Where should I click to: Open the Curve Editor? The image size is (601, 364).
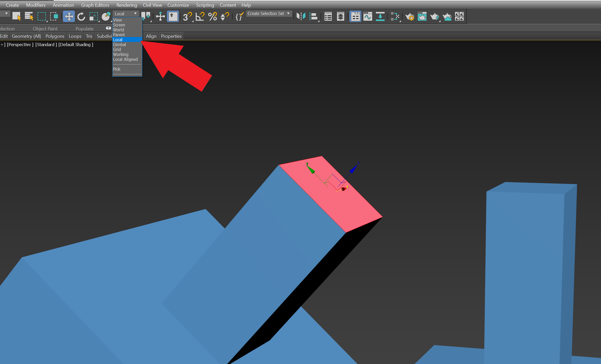coord(368,17)
